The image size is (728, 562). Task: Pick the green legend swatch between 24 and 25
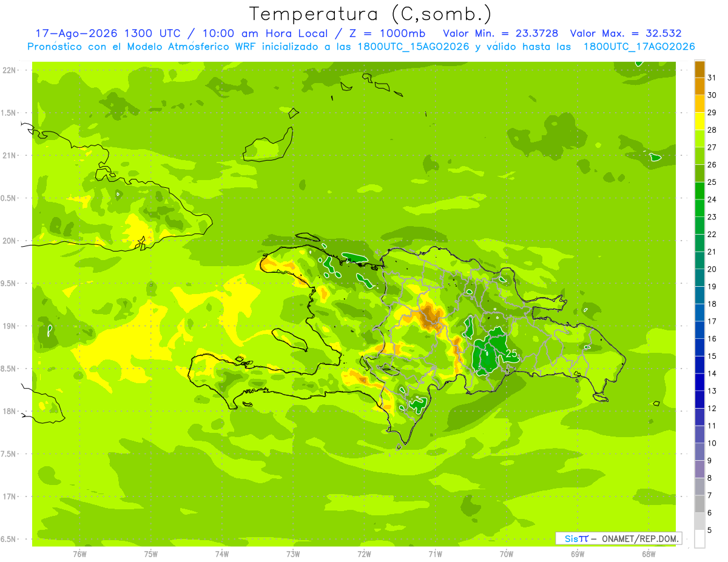click(x=699, y=191)
